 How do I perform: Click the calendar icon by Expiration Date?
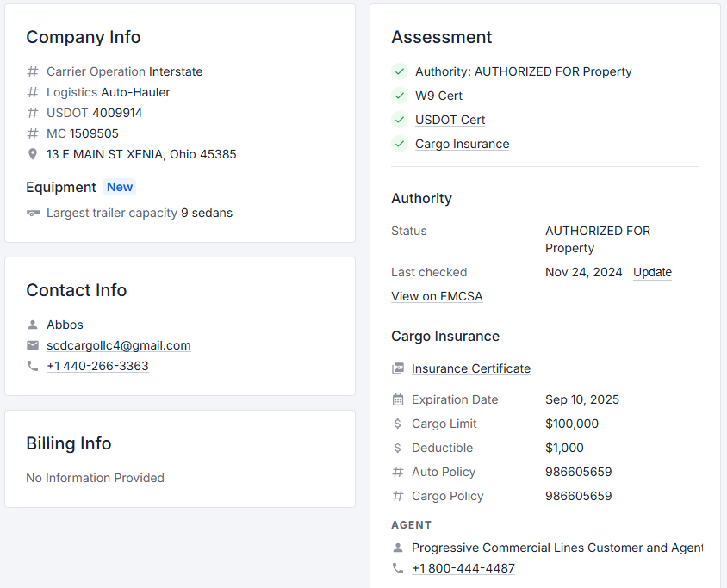pyautogui.click(x=397, y=399)
